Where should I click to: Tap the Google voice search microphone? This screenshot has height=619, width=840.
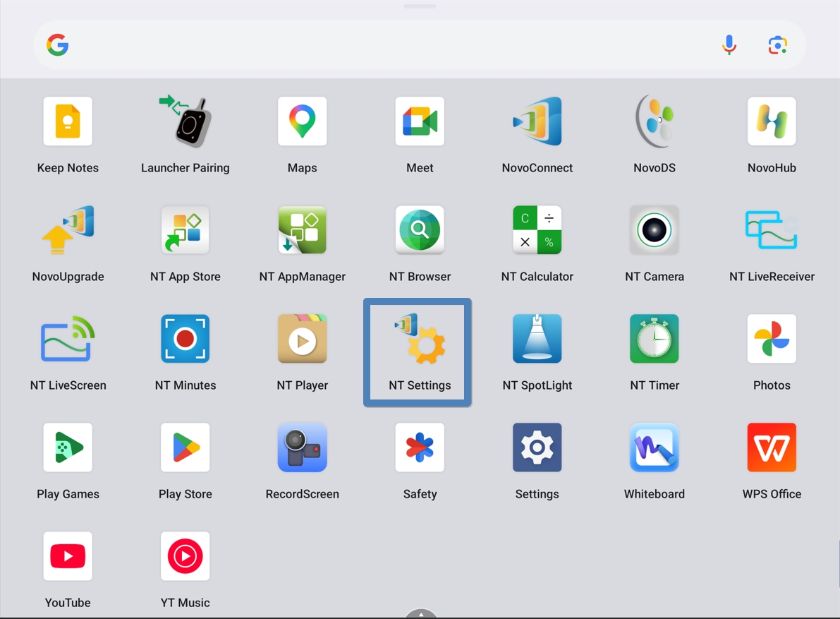point(729,45)
